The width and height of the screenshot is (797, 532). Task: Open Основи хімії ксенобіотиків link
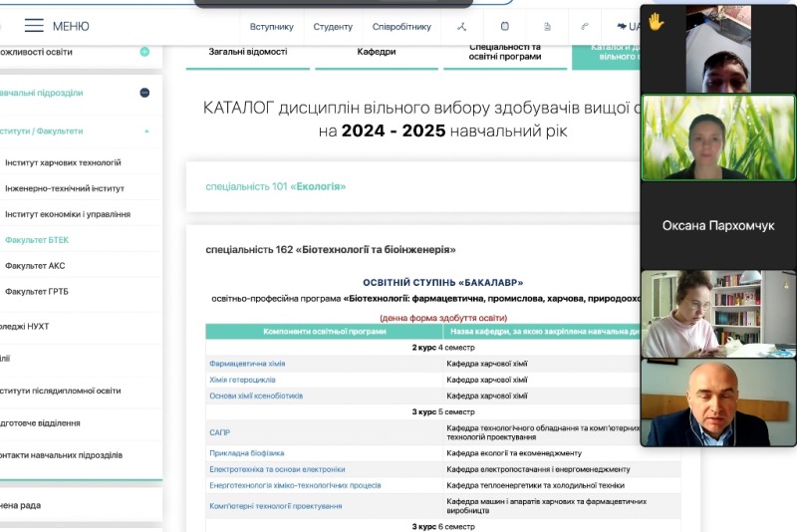(x=256, y=396)
